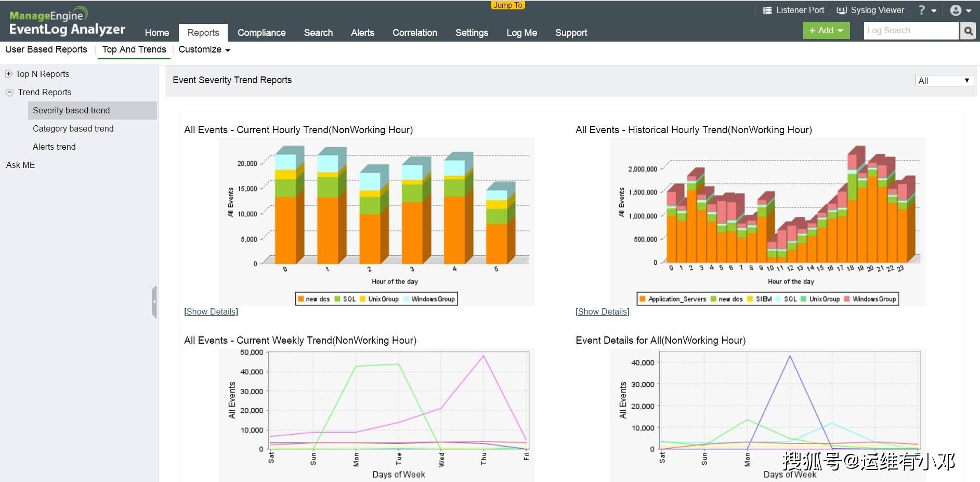This screenshot has width=980, height=482.
Task: Open the Syslog Viewer icon
Action: click(x=841, y=10)
